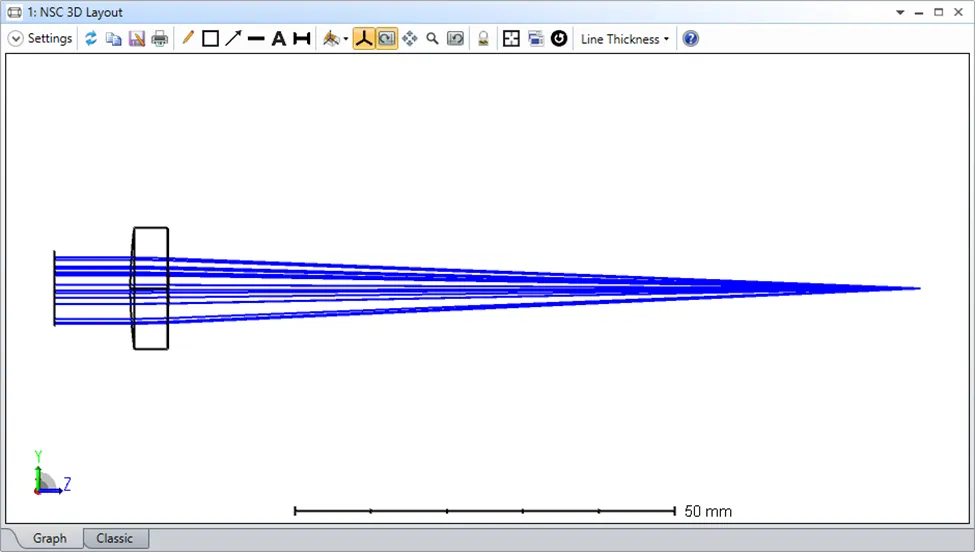Screen dimensions: 975x552
Task: Click the blue Help question mark button
Action: [690, 39]
